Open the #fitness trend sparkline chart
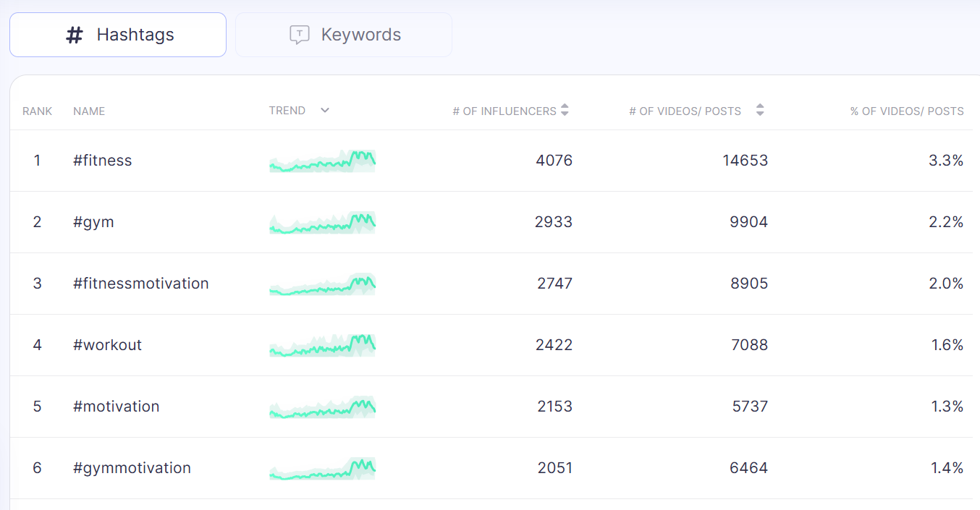980x510 pixels. pyautogui.click(x=323, y=161)
